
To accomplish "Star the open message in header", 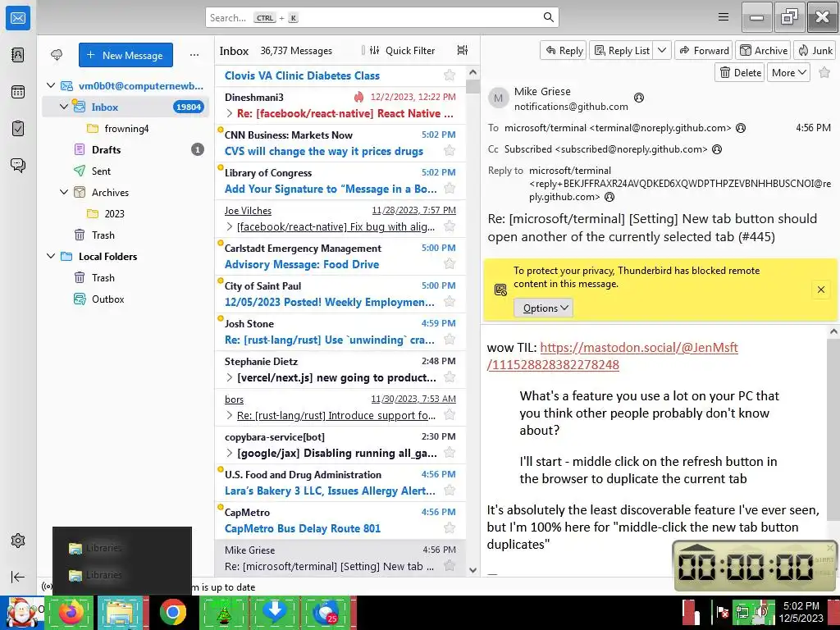I will (x=824, y=72).
